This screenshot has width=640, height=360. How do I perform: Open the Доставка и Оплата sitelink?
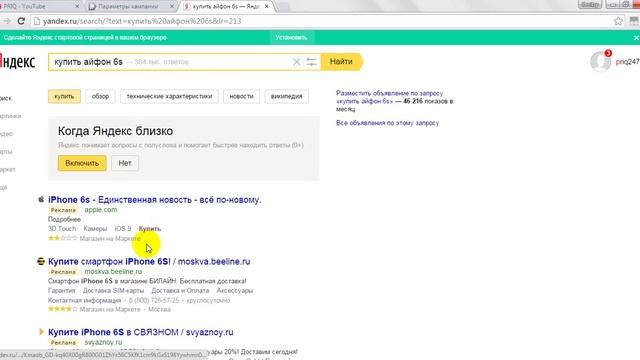tap(180, 291)
